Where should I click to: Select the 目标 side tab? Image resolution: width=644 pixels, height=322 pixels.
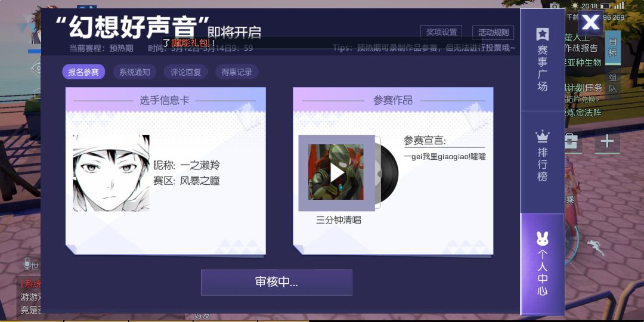click(612, 47)
